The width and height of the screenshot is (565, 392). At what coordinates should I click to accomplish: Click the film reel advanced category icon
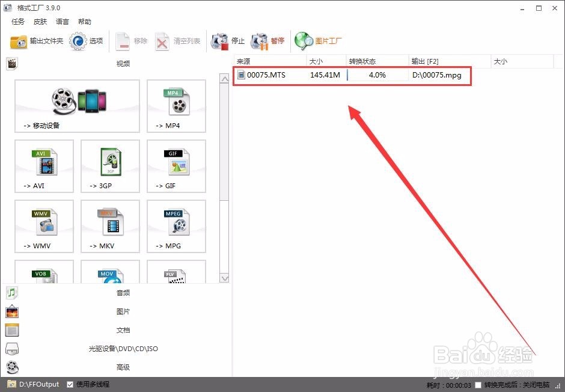(12, 367)
